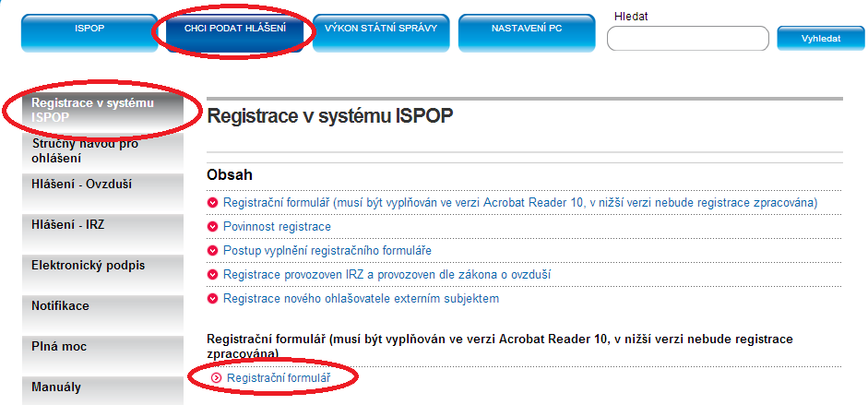Open Registrace provozoven IRZ a provozoven link
Screen dimensions: 868x405
(x=386, y=274)
